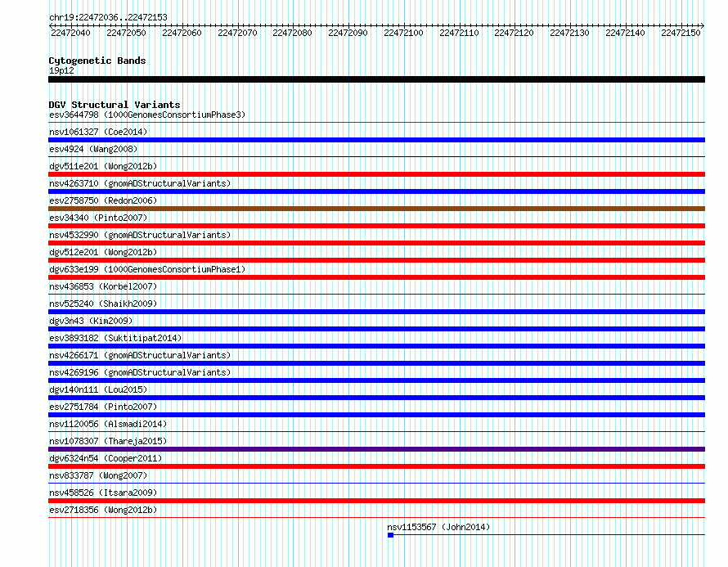Click ruler position 22472100

tap(403, 33)
